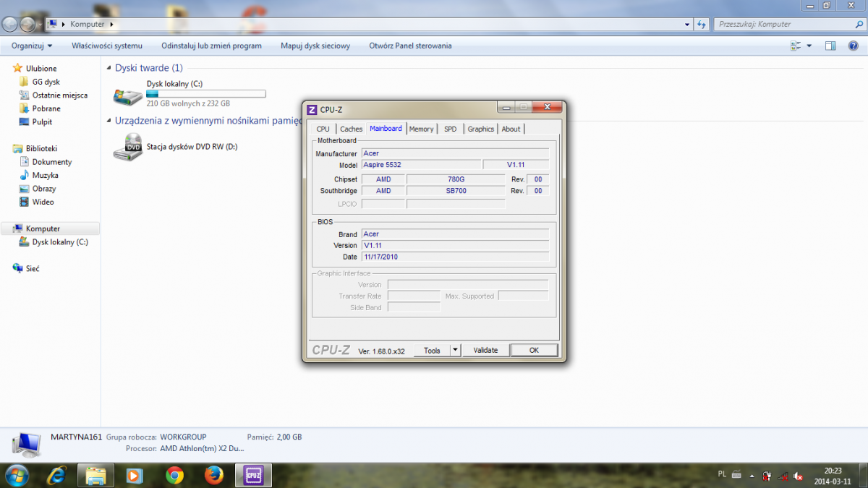The width and height of the screenshot is (868, 488).
Task: Click the network signal tray icon
Action: tap(783, 476)
